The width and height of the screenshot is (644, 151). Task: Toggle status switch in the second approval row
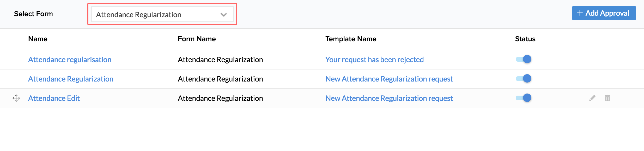pos(524,79)
